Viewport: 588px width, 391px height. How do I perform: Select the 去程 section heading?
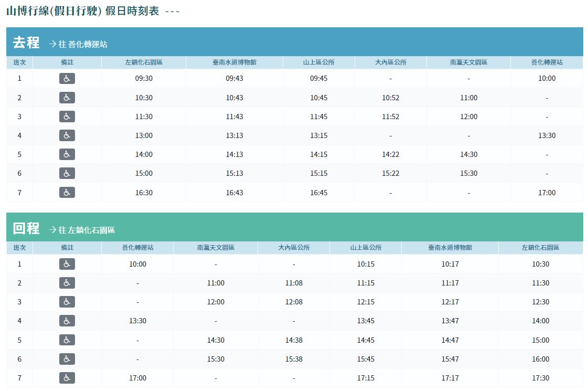tap(26, 43)
